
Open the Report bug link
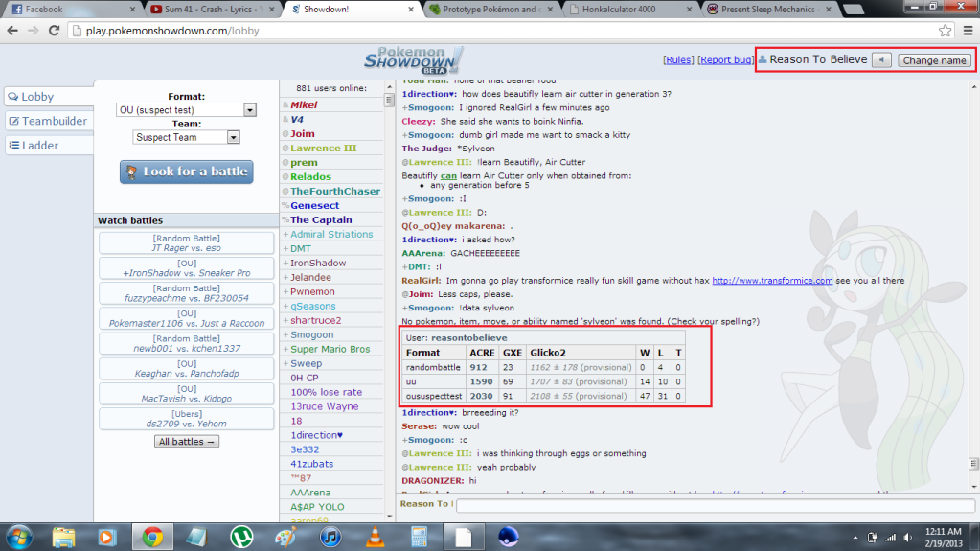725,60
